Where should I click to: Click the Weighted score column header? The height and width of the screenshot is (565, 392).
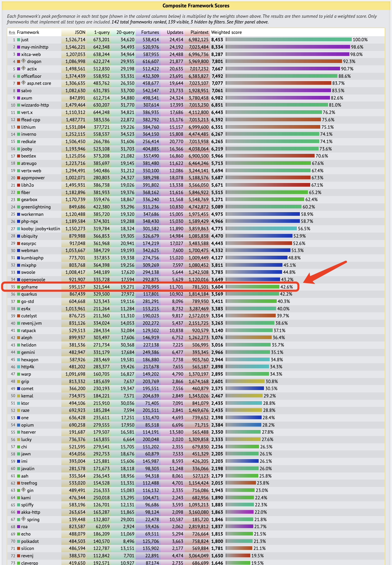[226, 33]
